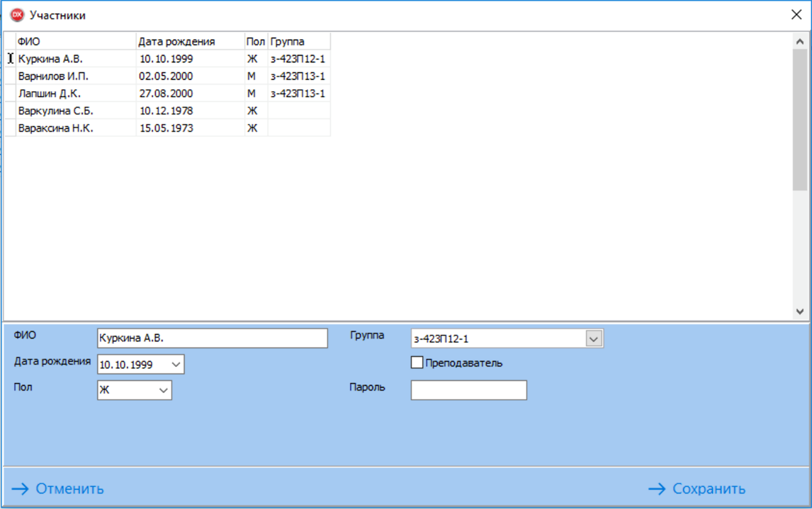Click group cell of Лапшин Д.К. row
The image size is (812, 509).
tap(299, 93)
